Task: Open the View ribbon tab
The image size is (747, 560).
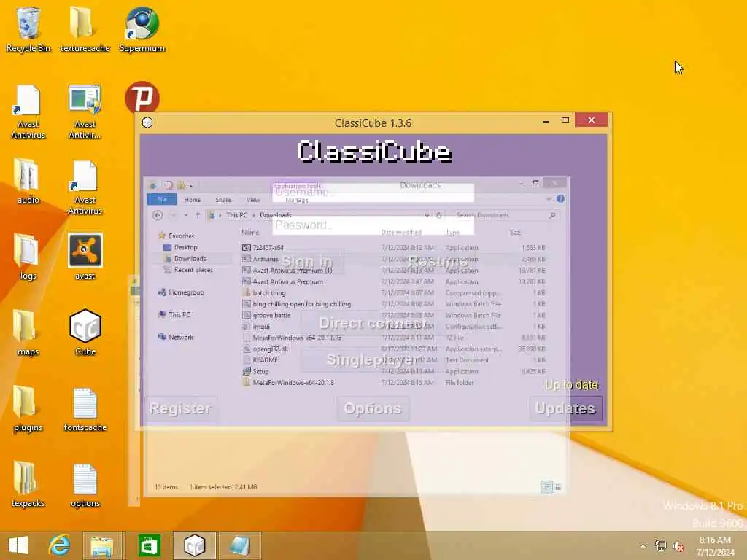Action: tap(253, 200)
